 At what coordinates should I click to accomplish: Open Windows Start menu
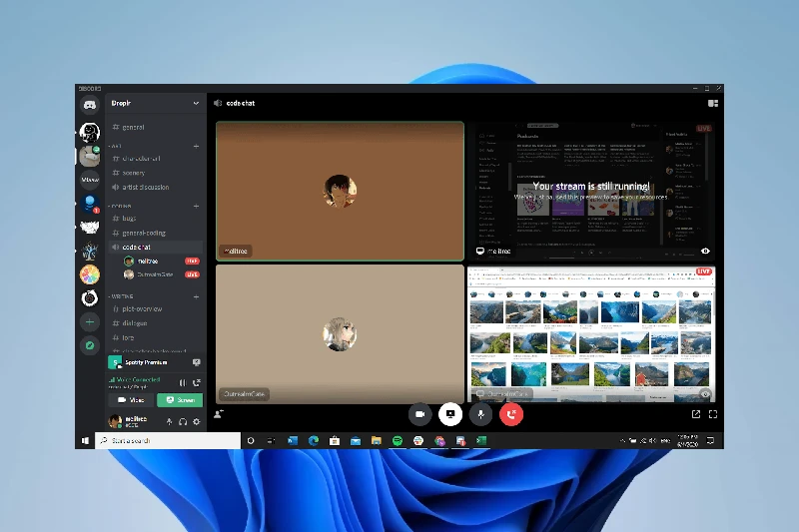(x=85, y=441)
